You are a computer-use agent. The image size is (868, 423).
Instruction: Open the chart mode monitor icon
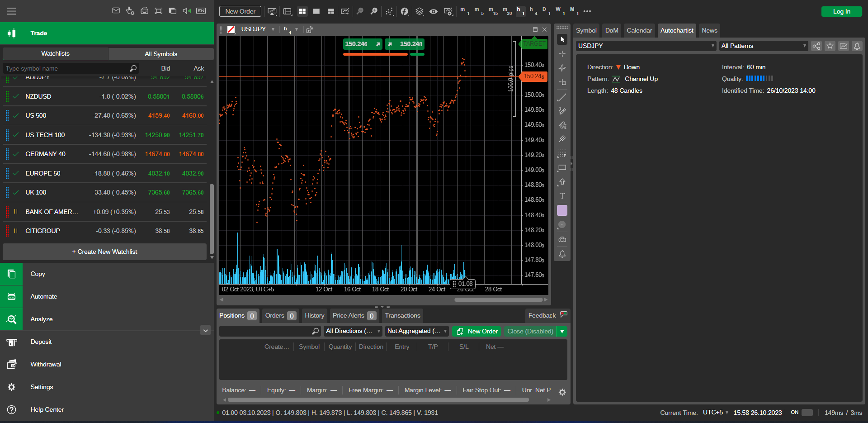tap(272, 11)
